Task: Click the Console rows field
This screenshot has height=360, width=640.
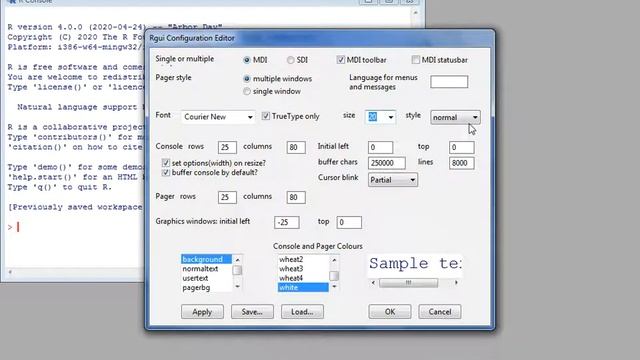Action: pyautogui.click(x=227, y=147)
